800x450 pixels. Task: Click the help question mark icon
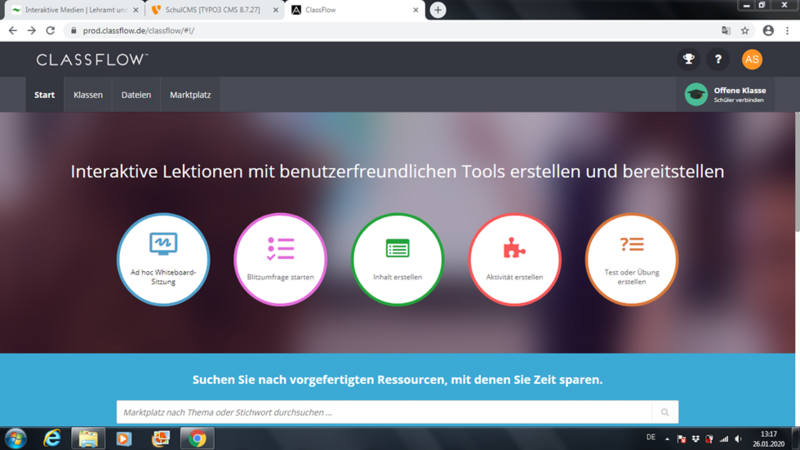[x=718, y=60]
